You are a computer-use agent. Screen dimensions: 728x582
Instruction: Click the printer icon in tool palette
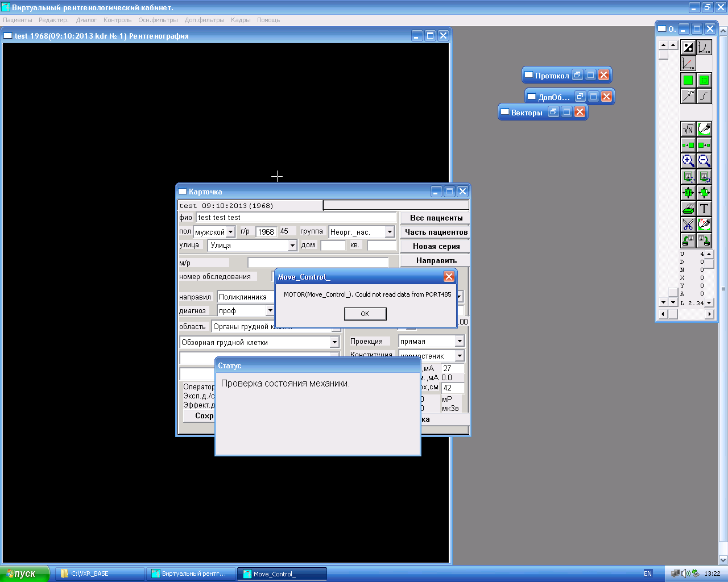tap(688, 209)
